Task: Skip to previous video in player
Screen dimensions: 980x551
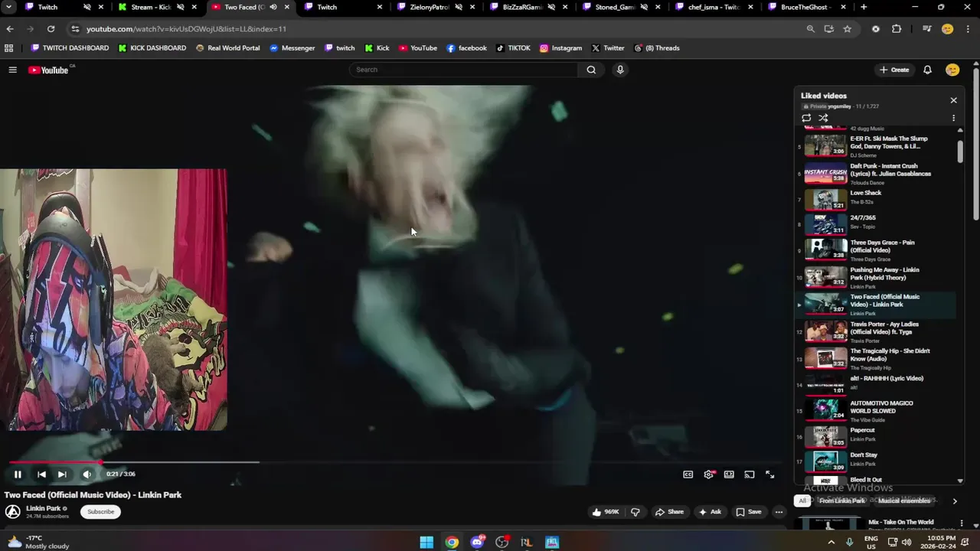Action: (x=41, y=474)
